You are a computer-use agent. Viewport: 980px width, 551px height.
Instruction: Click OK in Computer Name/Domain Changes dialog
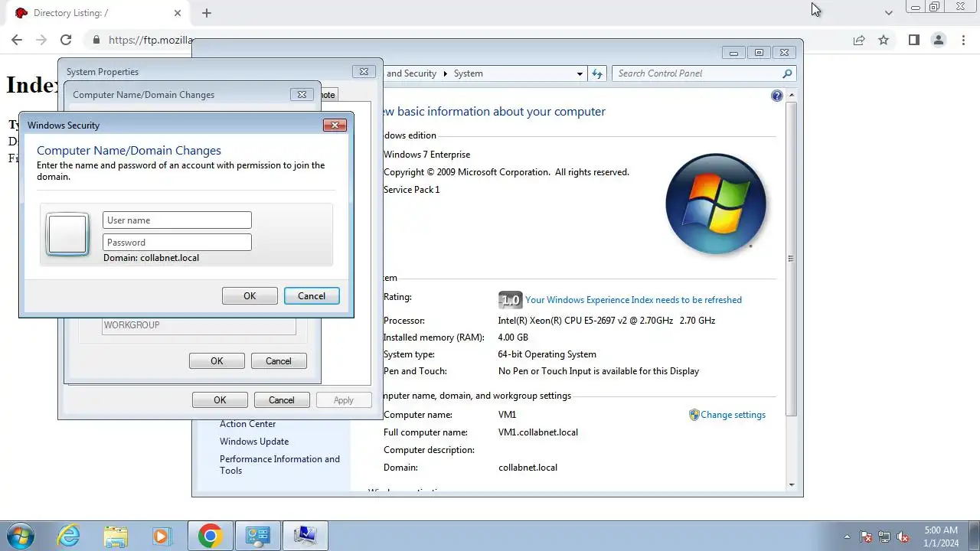(217, 361)
